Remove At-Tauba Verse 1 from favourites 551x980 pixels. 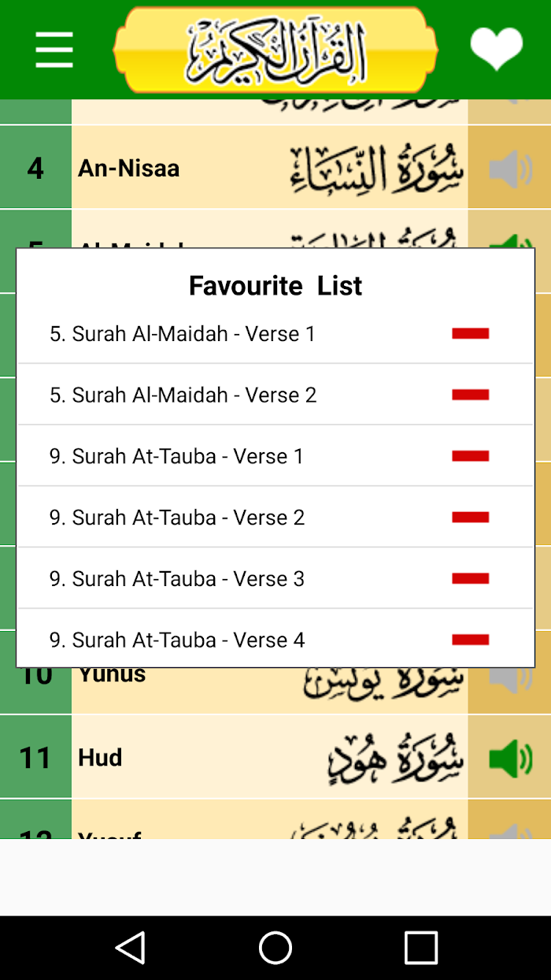(x=471, y=456)
